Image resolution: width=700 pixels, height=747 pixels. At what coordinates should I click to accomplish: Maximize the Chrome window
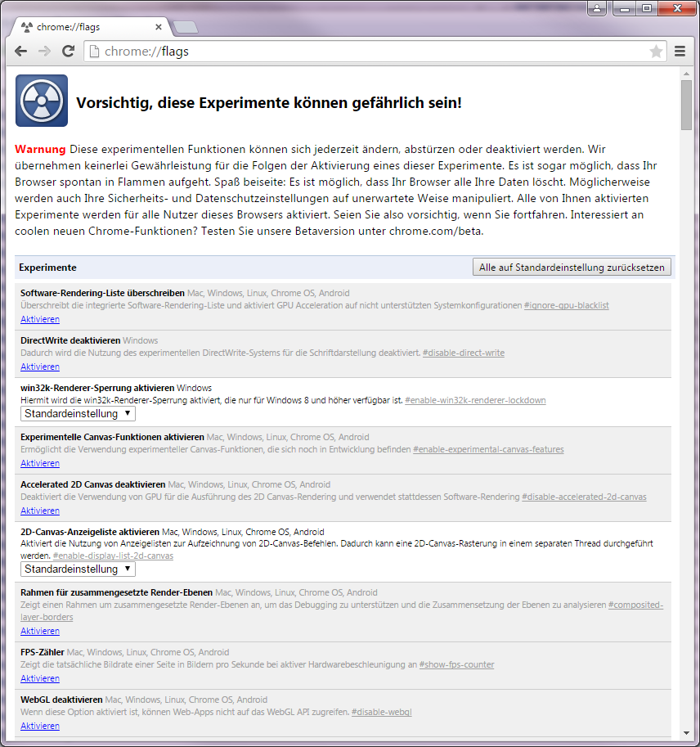click(647, 8)
